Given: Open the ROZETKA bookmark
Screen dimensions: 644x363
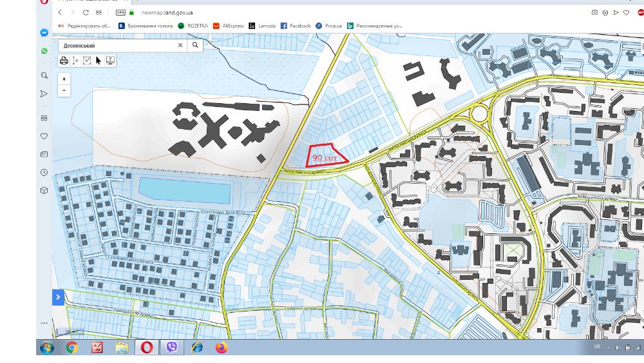Looking at the screenshot, I should tap(193, 26).
